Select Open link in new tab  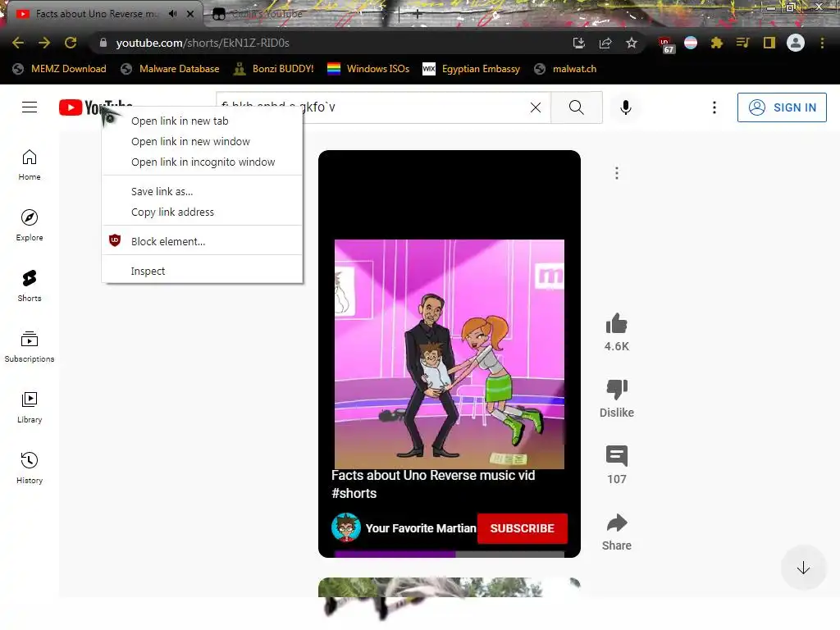(x=202, y=121)
